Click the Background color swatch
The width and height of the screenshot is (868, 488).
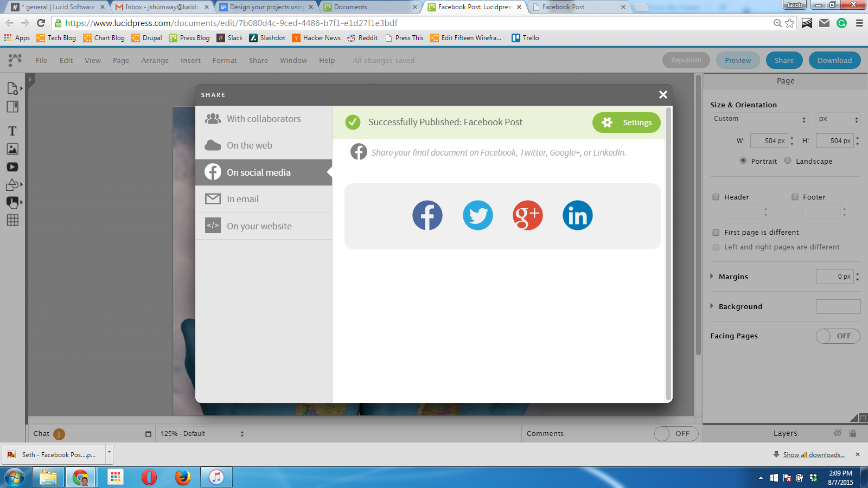pos(838,307)
